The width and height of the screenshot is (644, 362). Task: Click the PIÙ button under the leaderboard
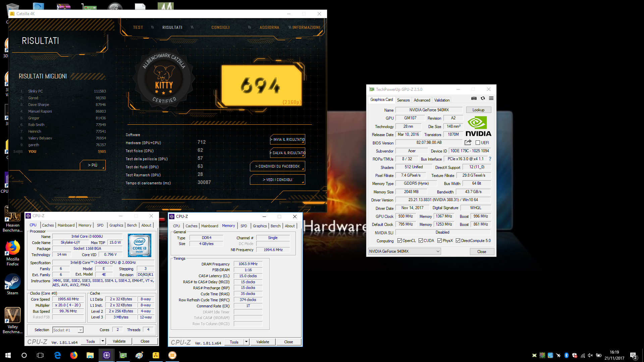(93, 165)
